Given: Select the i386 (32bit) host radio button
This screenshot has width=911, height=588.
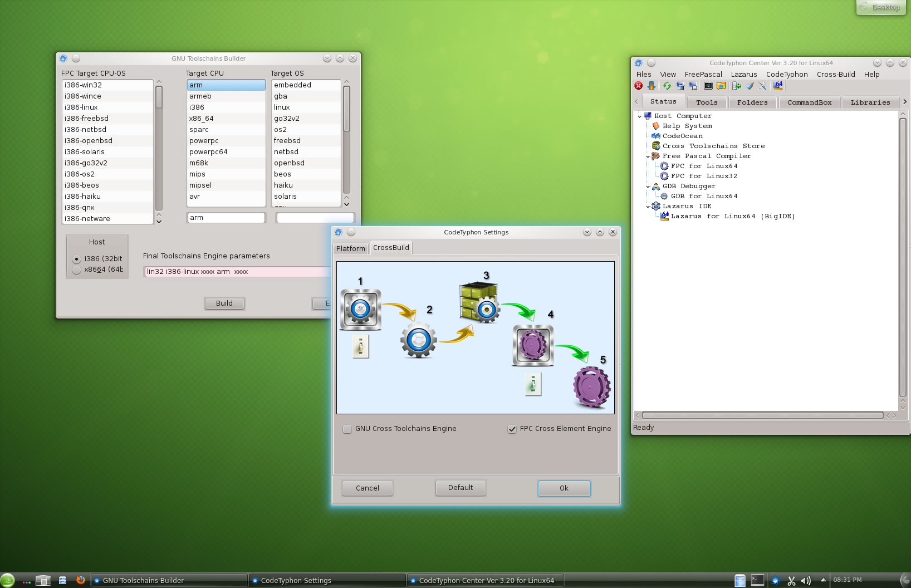Looking at the screenshot, I should 77,259.
